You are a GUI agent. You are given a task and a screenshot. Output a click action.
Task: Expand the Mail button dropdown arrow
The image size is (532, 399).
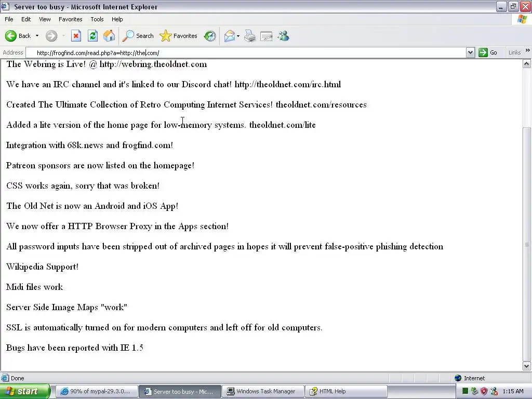(x=238, y=36)
